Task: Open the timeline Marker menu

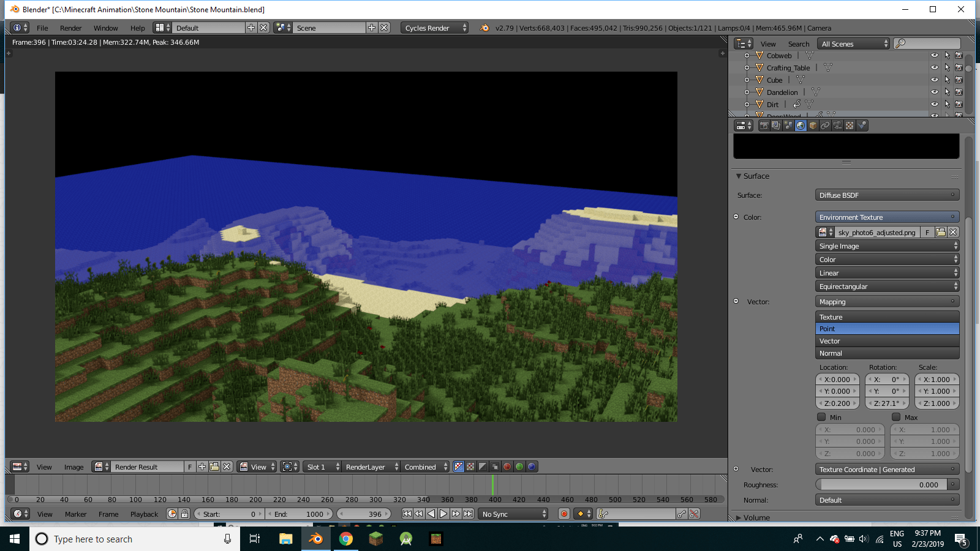Action: coord(76,514)
